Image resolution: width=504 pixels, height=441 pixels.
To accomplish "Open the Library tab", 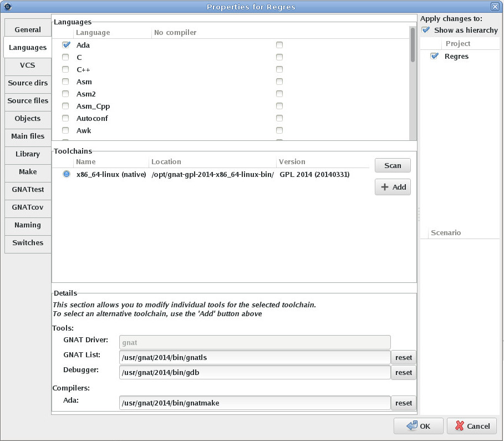I will 28,154.
